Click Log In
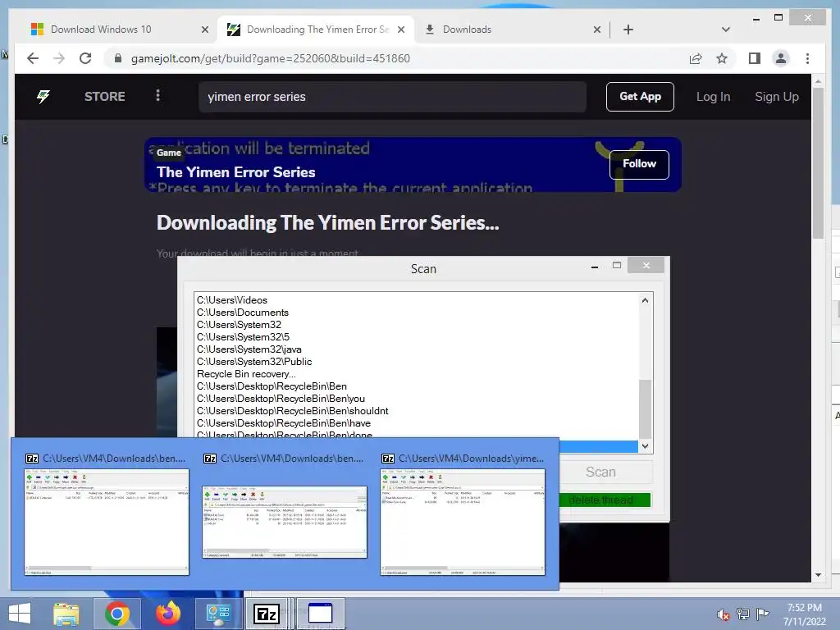This screenshot has width=840, height=630. coord(713,97)
